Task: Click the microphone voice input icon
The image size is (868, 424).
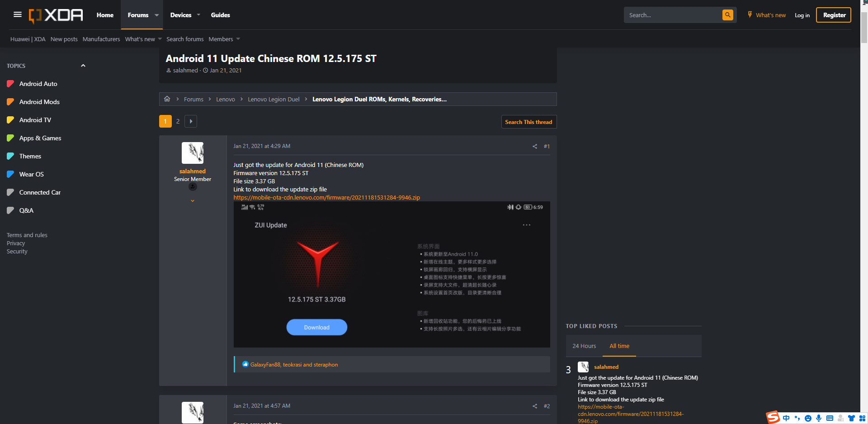Action: 819,418
